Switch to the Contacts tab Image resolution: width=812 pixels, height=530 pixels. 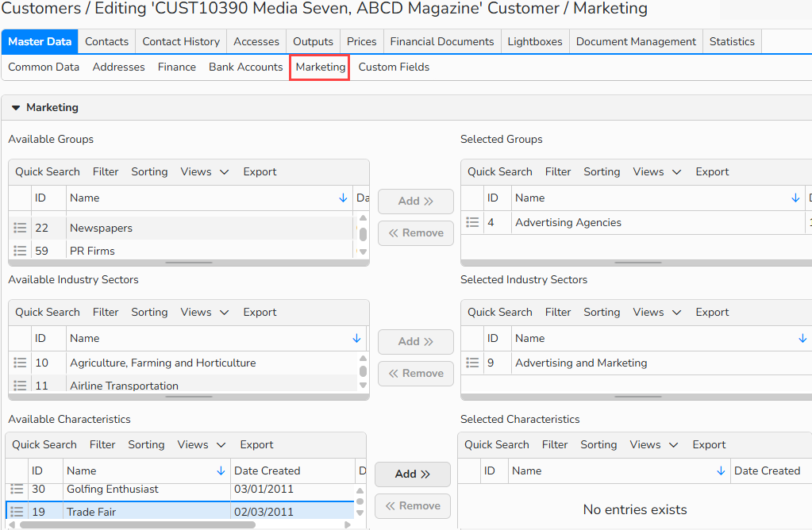coord(106,41)
